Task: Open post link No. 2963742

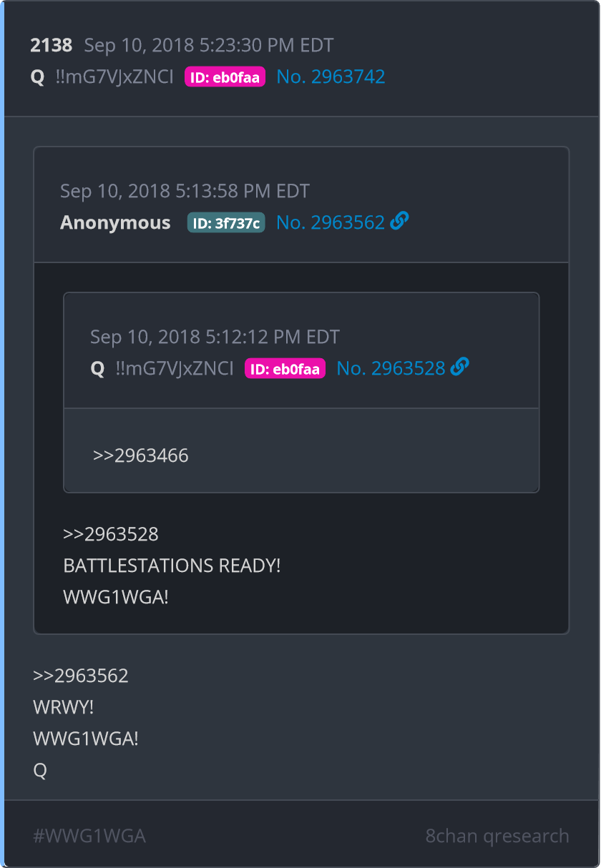Action: click(x=331, y=77)
